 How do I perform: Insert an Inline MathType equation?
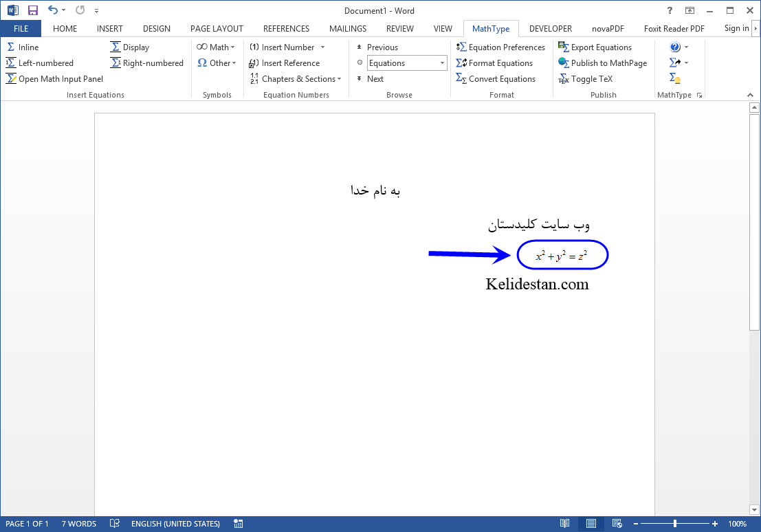pos(23,47)
